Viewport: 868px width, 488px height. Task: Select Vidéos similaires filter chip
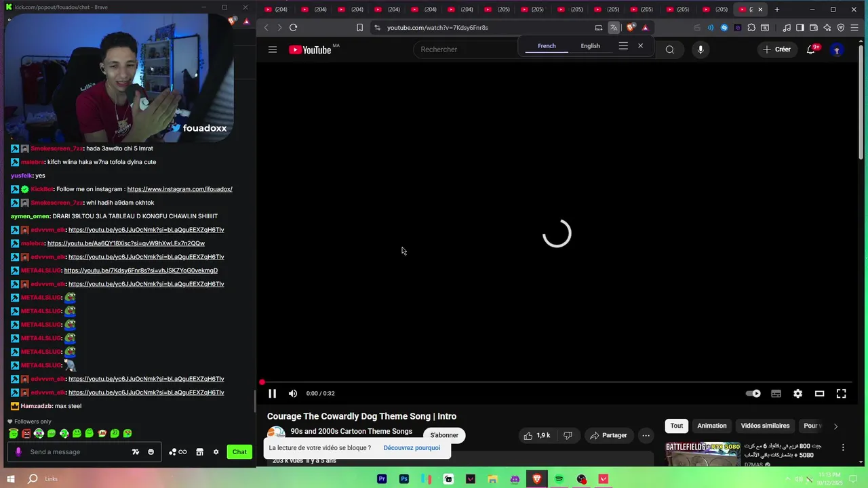pos(765,426)
